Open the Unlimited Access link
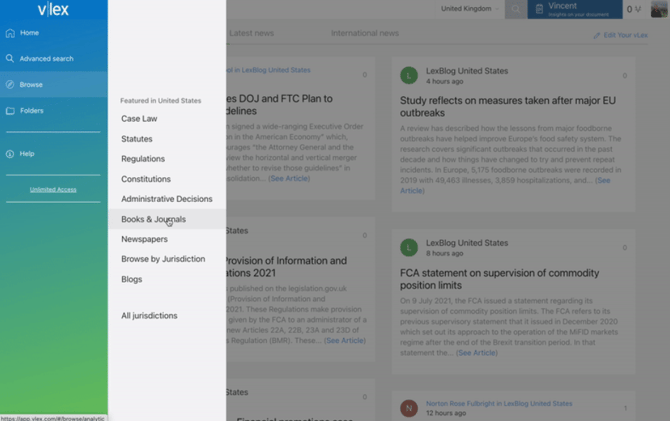The height and width of the screenshot is (421, 670). [x=53, y=189]
